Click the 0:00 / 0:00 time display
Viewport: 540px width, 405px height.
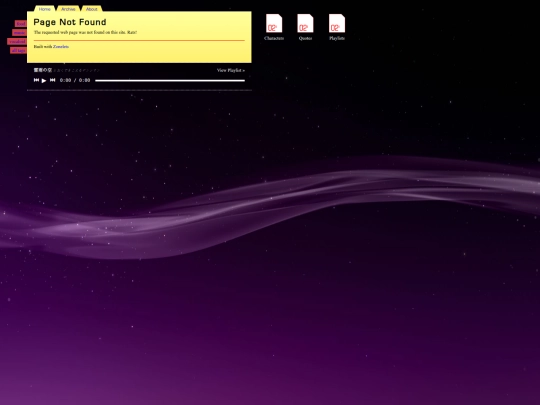click(x=75, y=80)
